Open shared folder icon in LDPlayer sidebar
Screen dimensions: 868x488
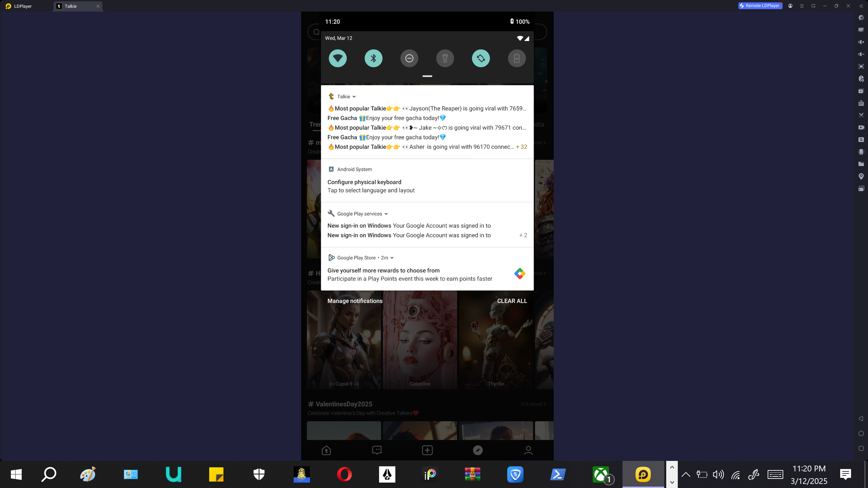tap(861, 164)
